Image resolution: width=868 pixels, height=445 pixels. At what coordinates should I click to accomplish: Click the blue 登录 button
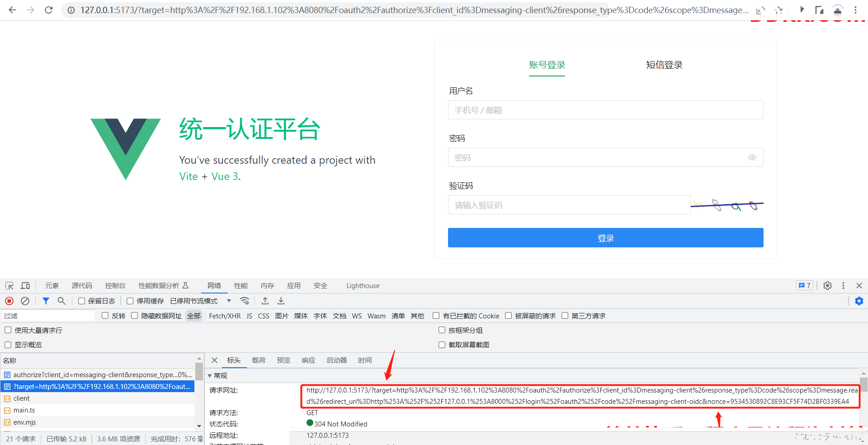[x=605, y=238]
